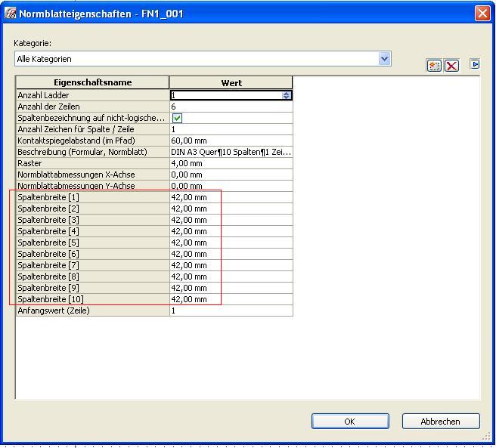Select Kontaktspiegelabstand (im Pfad) row
Screen dimensions: 496x448
tap(92, 141)
